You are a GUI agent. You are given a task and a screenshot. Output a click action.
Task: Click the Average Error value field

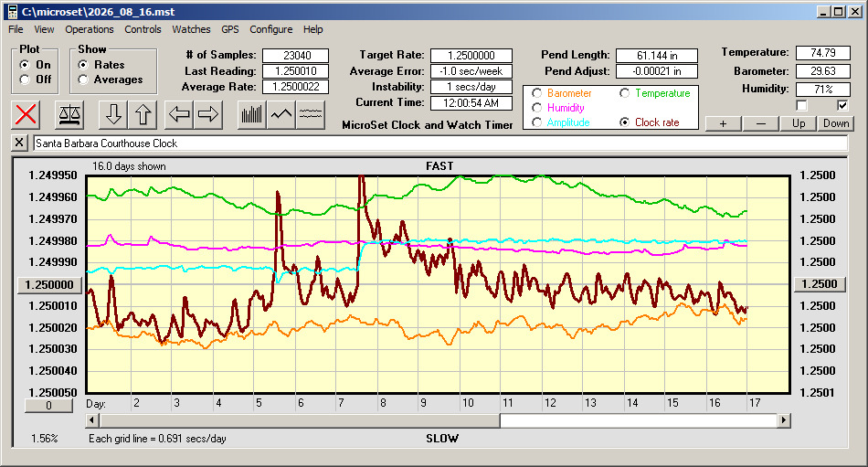(x=471, y=71)
